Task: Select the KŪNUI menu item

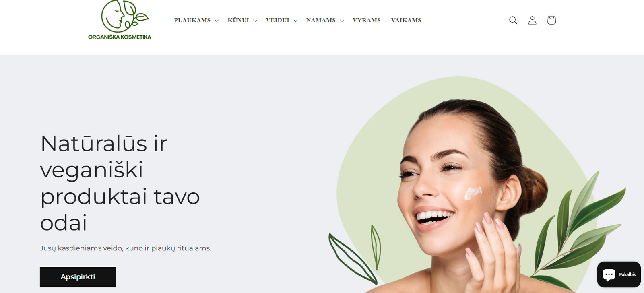Action: 238,20
